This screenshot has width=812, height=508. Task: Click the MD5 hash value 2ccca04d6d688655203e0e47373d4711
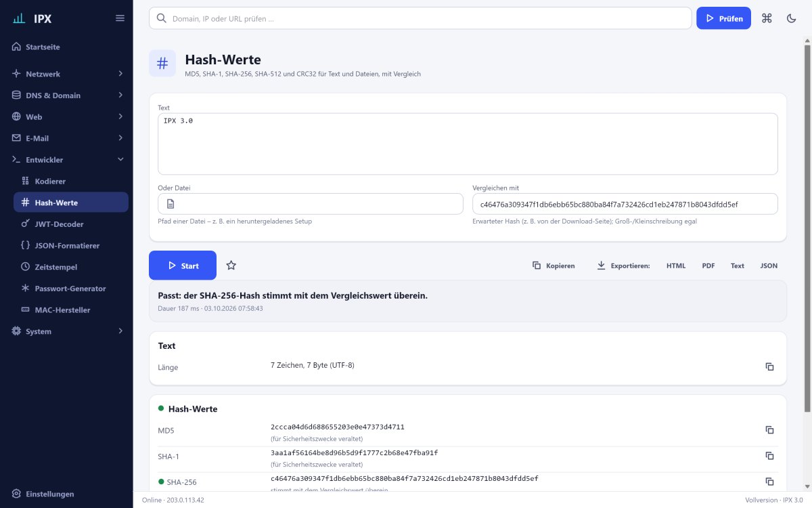click(338, 427)
